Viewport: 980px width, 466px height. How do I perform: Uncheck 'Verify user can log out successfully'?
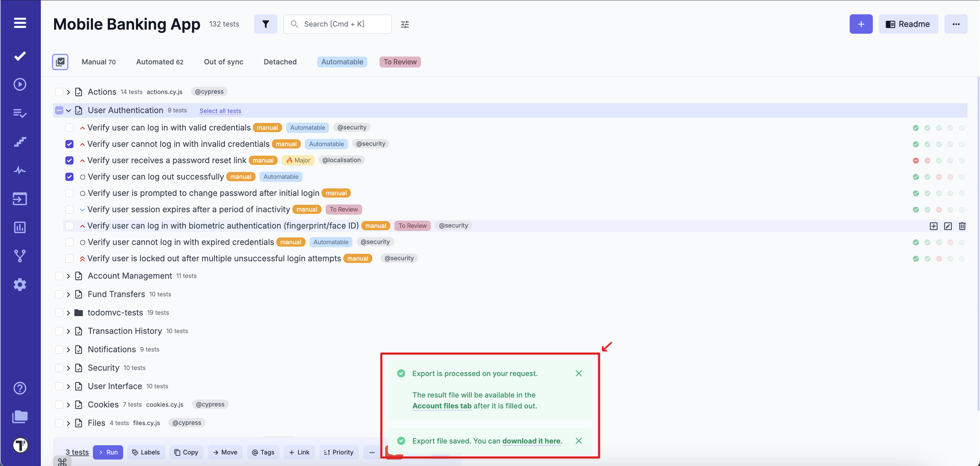69,177
